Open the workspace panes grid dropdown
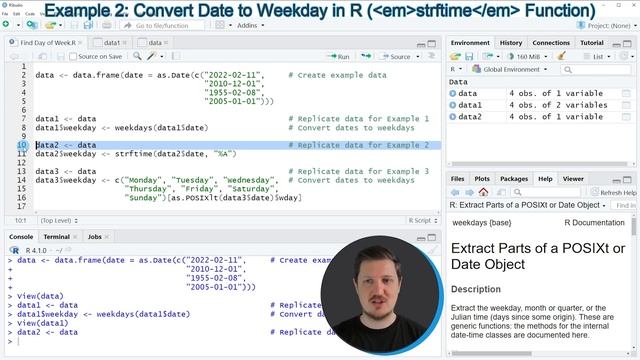Viewport: 640px width, 360px height. [223, 25]
